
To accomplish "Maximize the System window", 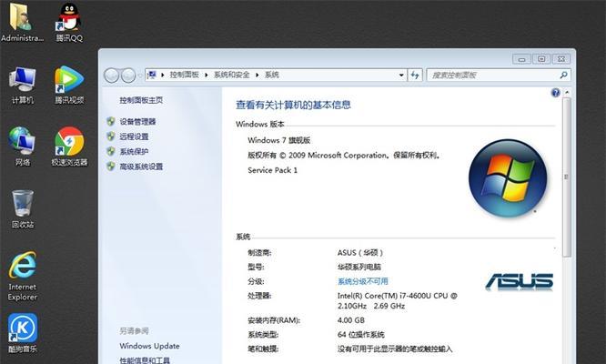I will pyautogui.click(x=541, y=59).
